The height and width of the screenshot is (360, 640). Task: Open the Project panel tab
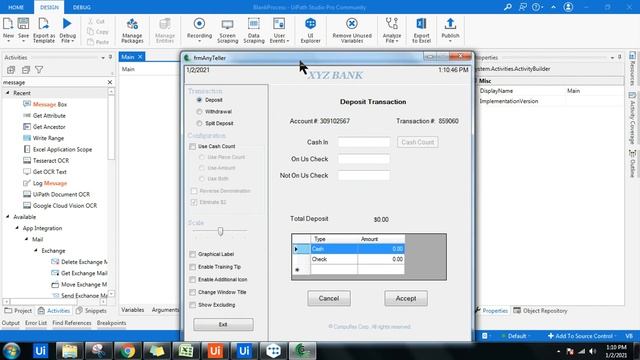(18, 311)
